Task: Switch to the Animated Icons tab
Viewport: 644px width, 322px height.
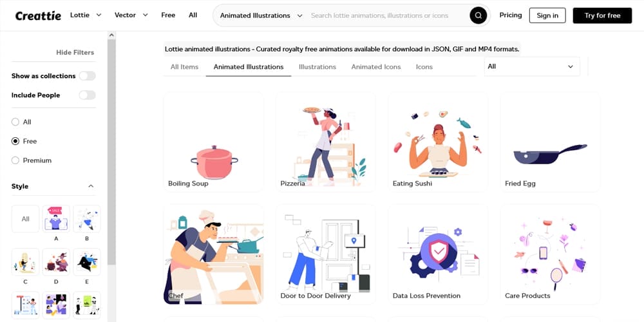Action: click(x=376, y=67)
